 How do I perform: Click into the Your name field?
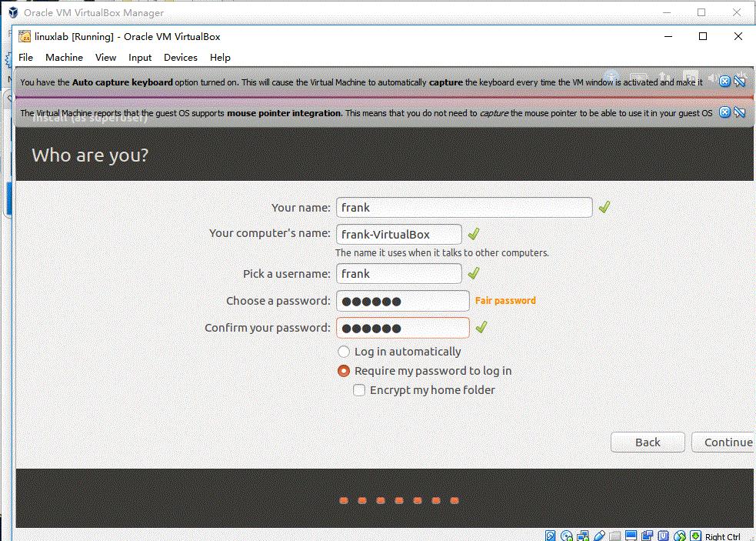(465, 208)
